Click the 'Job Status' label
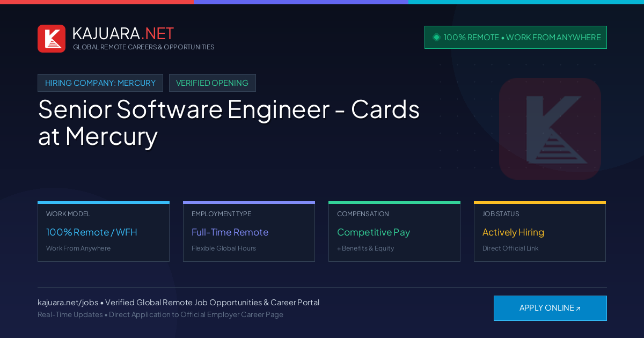The width and height of the screenshot is (644, 338). click(501, 214)
